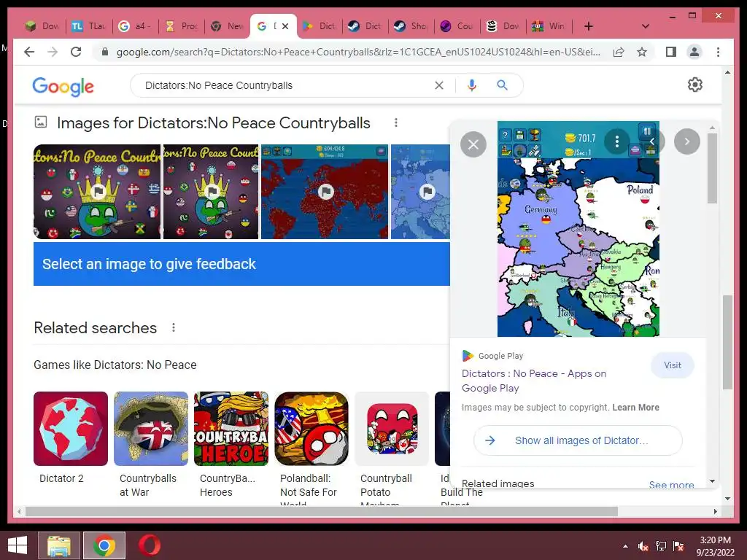Go back to the previous page
747x560 pixels.
coord(29,52)
